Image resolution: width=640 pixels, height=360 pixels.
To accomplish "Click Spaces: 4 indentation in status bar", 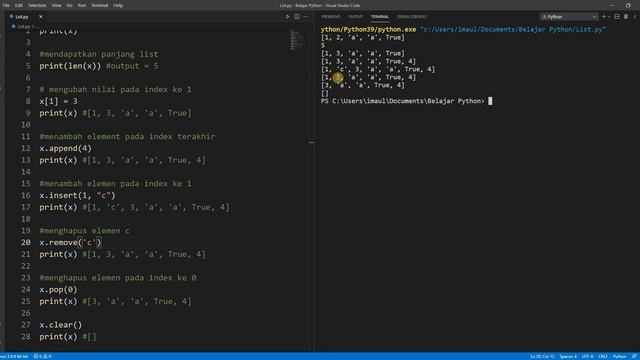I will (x=568, y=356).
